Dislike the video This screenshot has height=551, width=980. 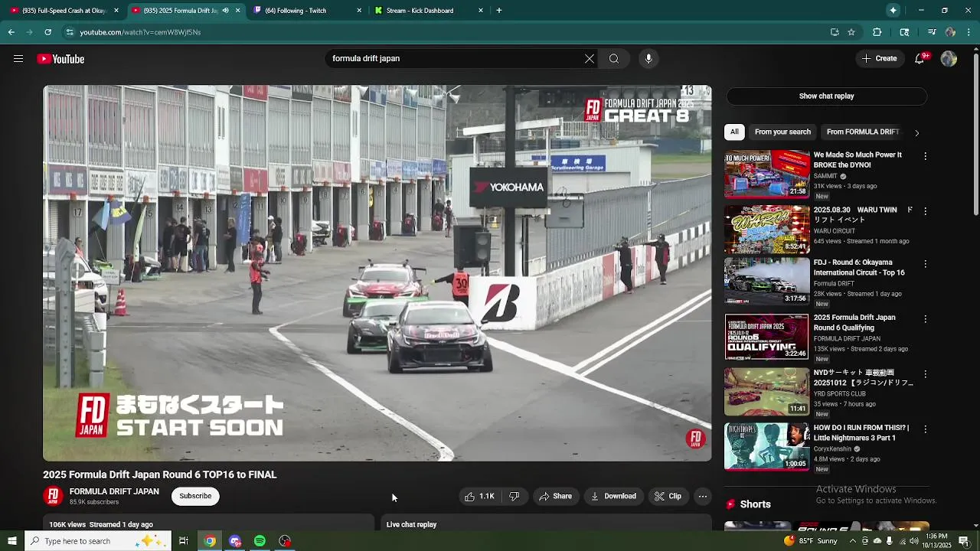click(514, 497)
